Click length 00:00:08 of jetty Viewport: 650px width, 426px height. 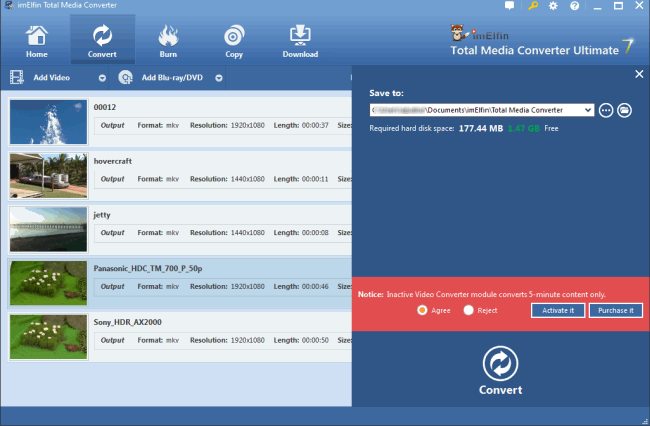(x=315, y=232)
